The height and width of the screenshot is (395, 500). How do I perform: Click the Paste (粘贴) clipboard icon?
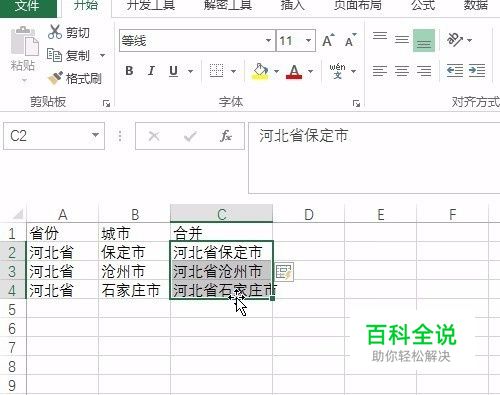tap(24, 41)
